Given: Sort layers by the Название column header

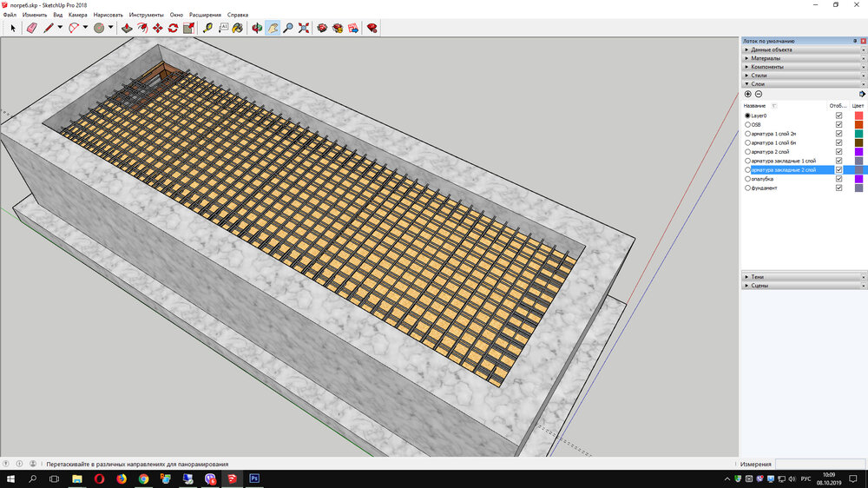Looking at the screenshot, I should [755, 105].
